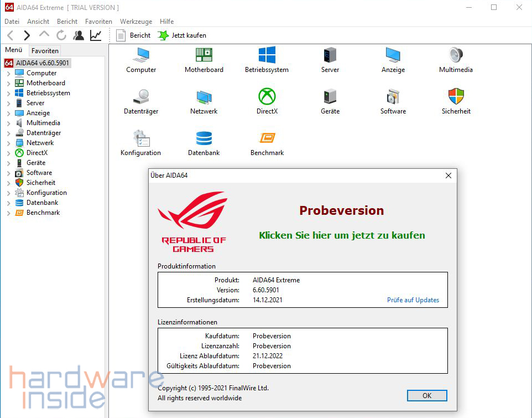The image size is (532, 418).
Task: Open the Benchmark icon in main panel
Action: pos(267,143)
